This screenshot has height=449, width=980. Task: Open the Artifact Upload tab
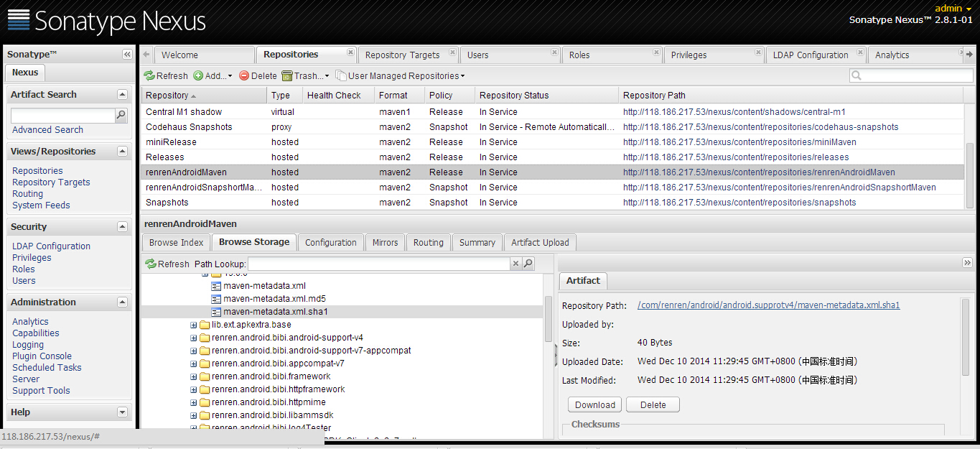[540, 243]
